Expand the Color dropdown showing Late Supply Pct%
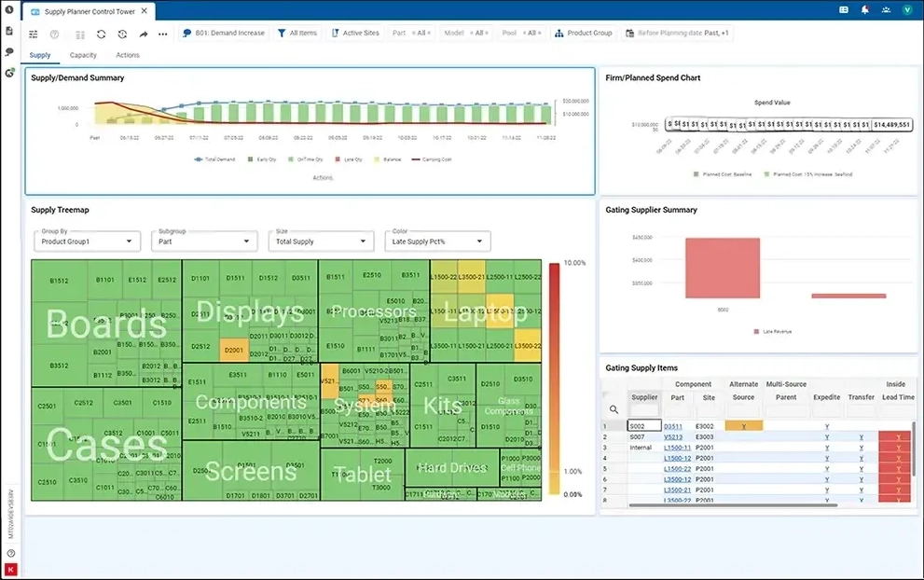This screenshot has height=580, width=924. tap(437, 242)
